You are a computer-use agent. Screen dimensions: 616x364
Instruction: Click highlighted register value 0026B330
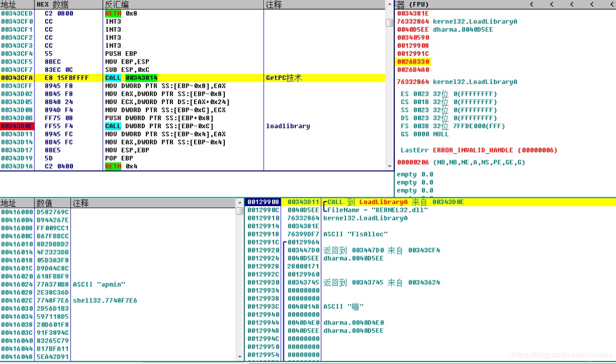tap(413, 62)
